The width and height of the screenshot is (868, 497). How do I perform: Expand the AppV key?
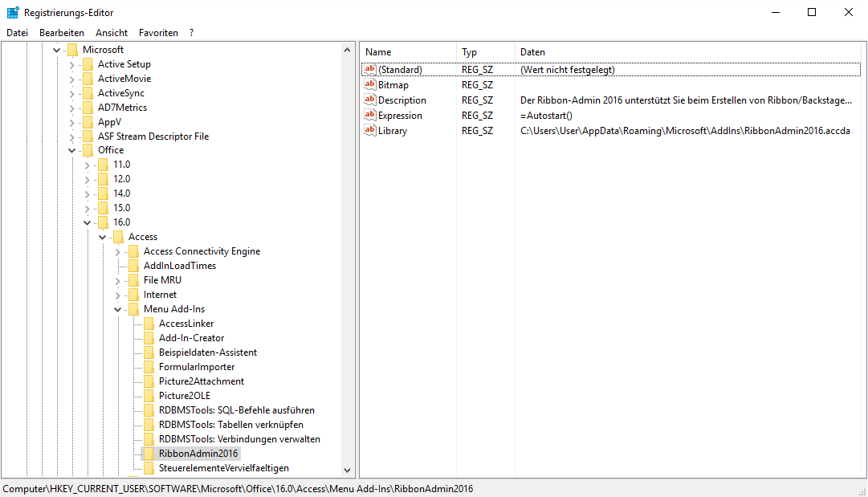(72, 122)
